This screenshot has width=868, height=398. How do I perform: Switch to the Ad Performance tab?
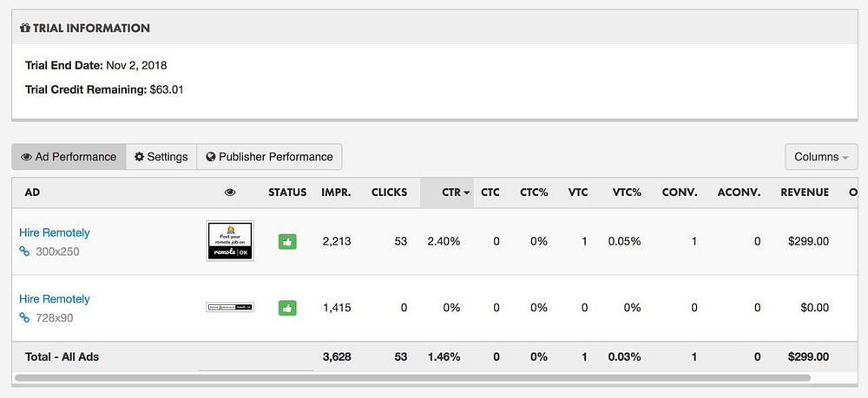pos(69,157)
